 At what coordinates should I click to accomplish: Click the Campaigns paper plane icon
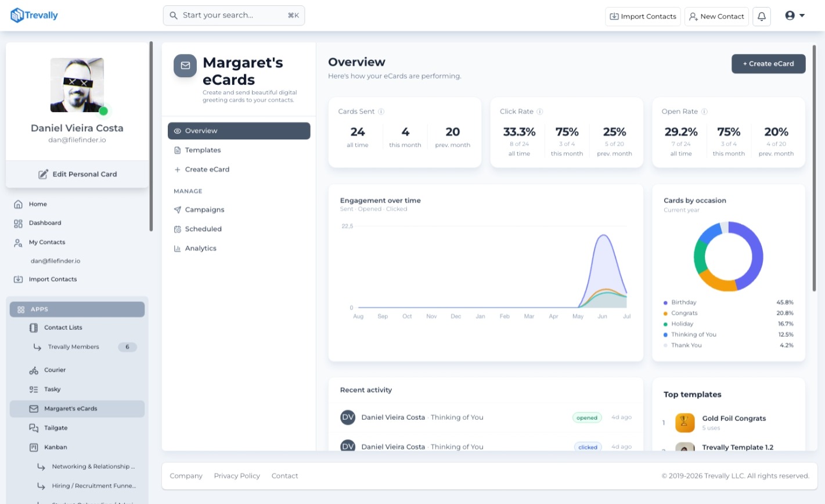coord(178,210)
